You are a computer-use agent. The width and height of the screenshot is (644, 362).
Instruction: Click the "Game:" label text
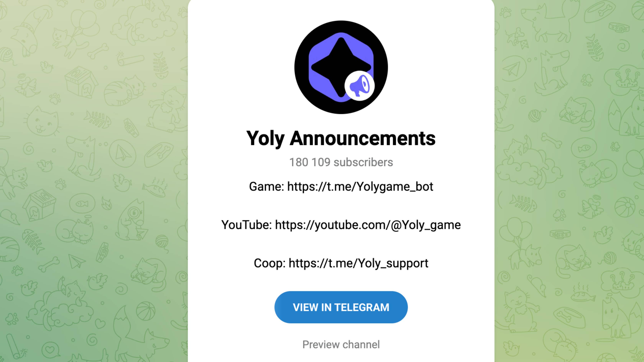(266, 186)
